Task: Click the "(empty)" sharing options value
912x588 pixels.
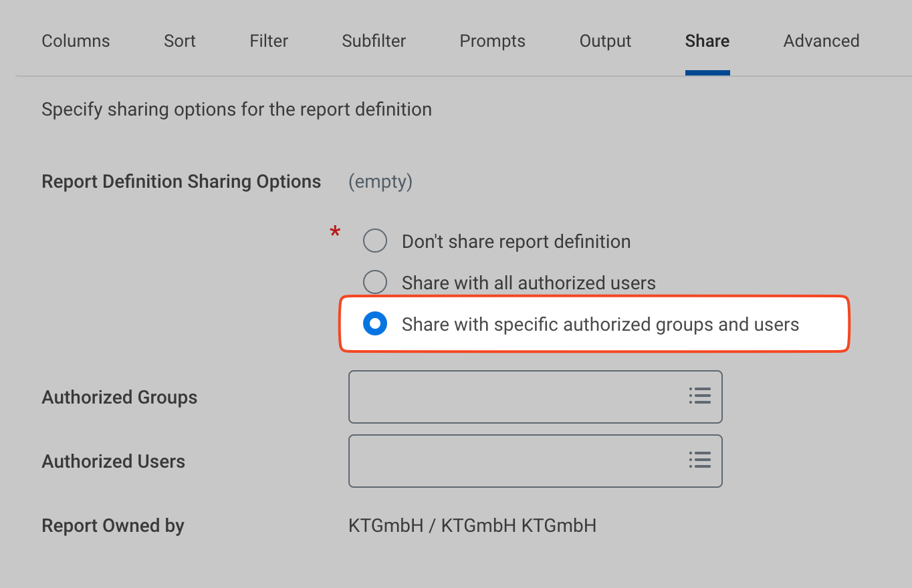Action: tap(380, 182)
